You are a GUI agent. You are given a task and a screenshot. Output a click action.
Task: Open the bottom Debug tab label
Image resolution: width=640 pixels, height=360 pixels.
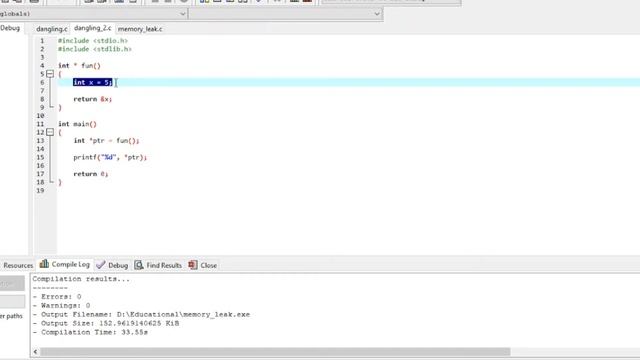point(118,265)
